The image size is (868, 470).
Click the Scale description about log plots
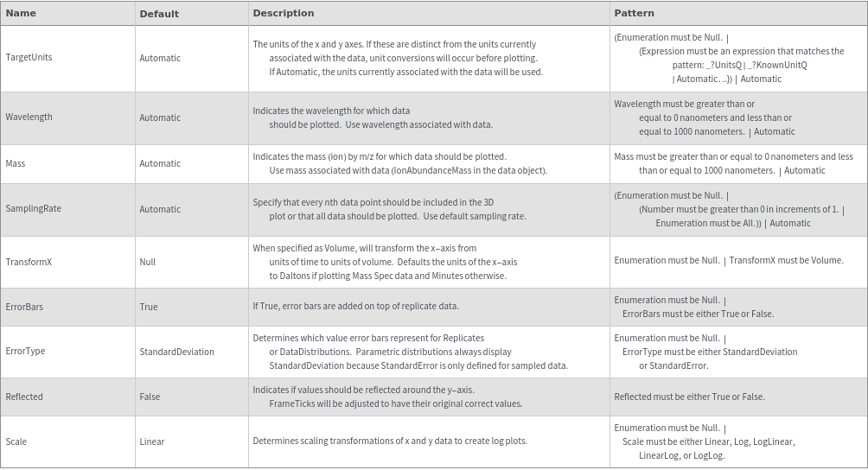[390, 441]
